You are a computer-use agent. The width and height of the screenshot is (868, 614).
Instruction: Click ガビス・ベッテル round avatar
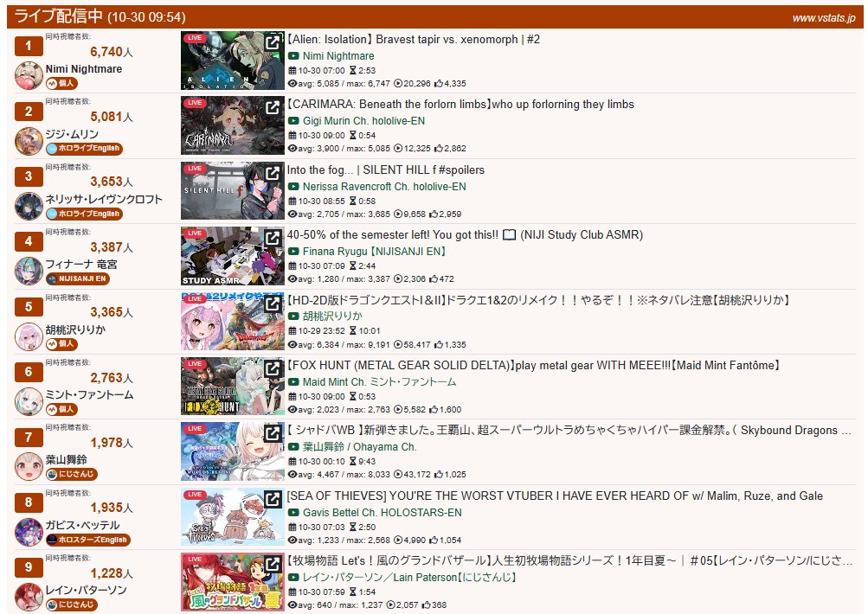29,532
